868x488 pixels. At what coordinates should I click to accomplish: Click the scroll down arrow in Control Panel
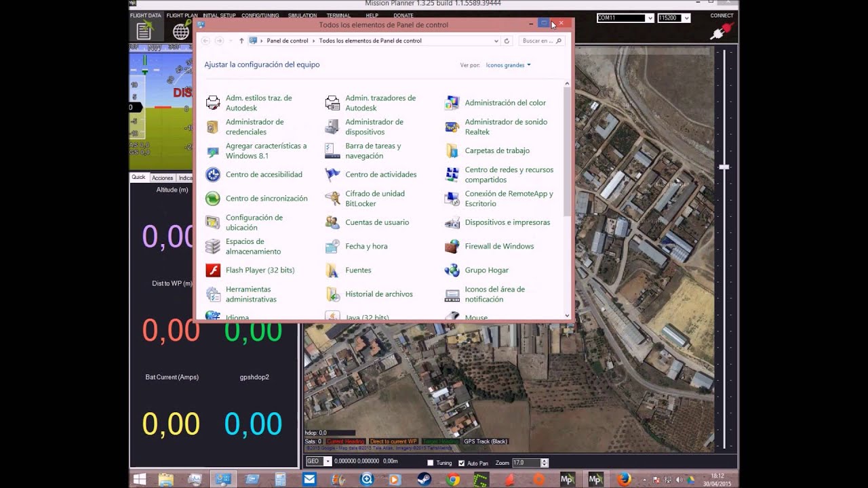pos(567,315)
